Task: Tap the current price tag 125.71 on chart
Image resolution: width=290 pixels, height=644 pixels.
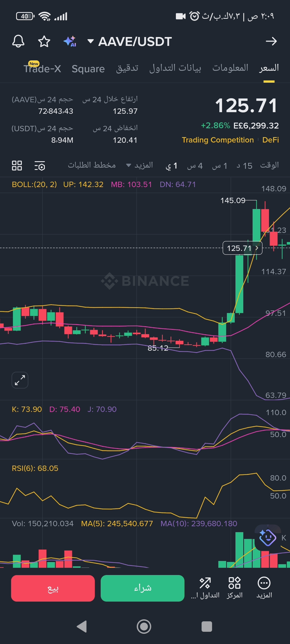Action: 242,248
